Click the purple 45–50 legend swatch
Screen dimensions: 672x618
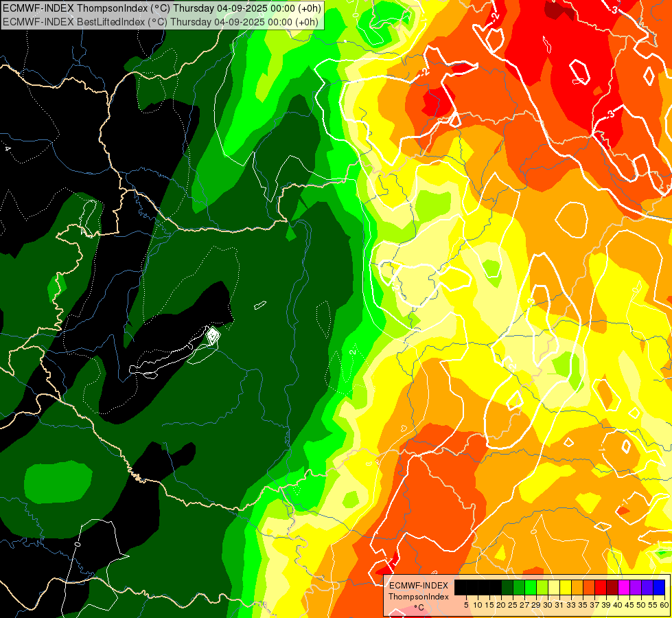636,588
